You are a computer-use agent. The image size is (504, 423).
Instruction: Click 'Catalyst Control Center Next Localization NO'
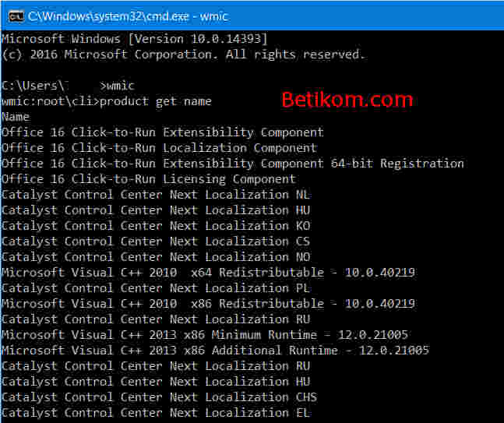coord(156,257)
